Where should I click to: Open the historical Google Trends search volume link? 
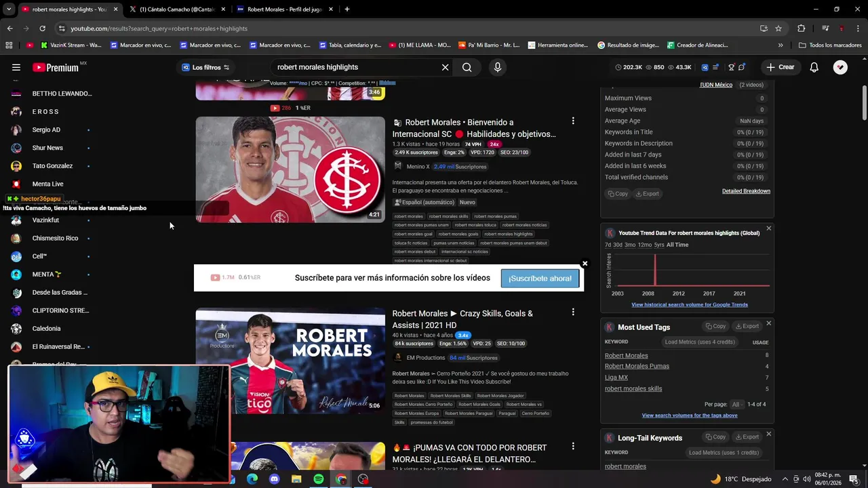(x=690, y=305)
